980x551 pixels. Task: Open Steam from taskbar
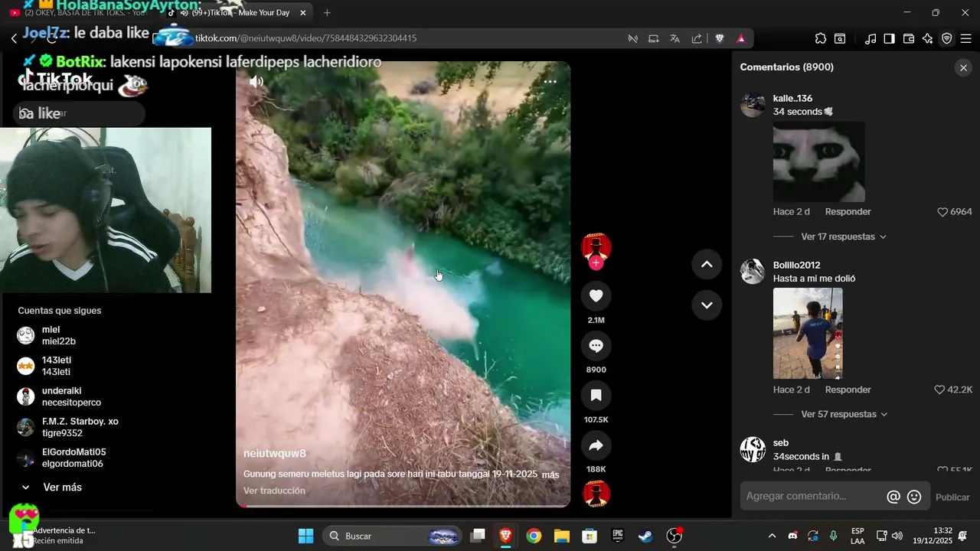tap(645, 536)
